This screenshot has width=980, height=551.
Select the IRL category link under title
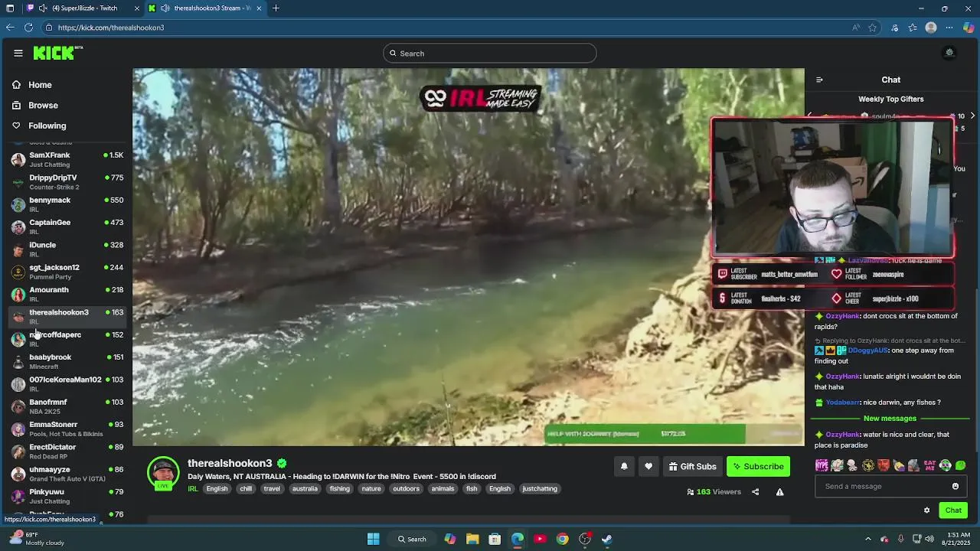pyautogui.click(x=193, y=489)
